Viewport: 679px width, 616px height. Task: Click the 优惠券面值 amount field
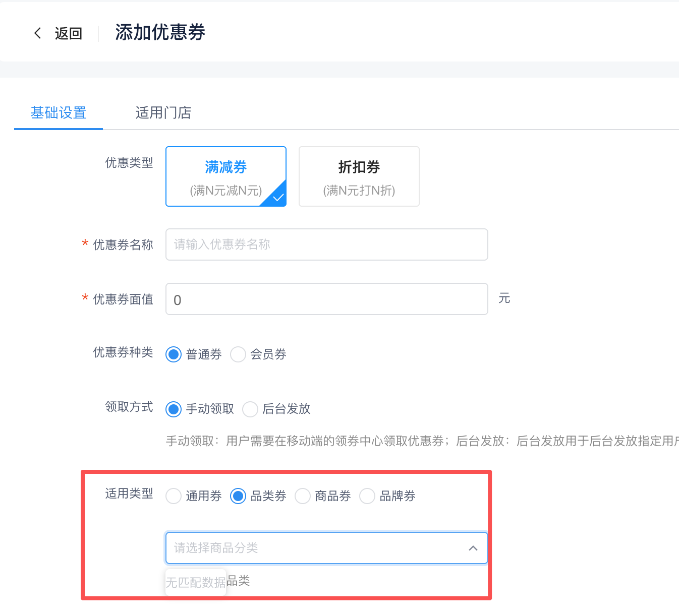(x=326, y=299)
